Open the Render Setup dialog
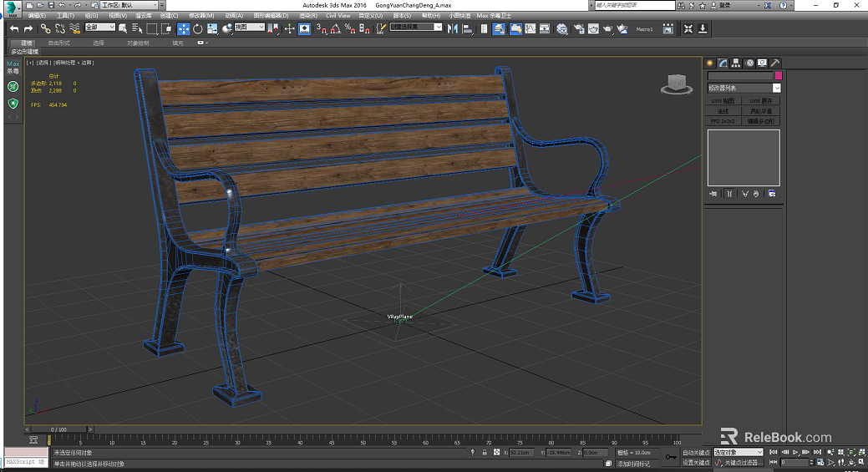 coord(579,28)
